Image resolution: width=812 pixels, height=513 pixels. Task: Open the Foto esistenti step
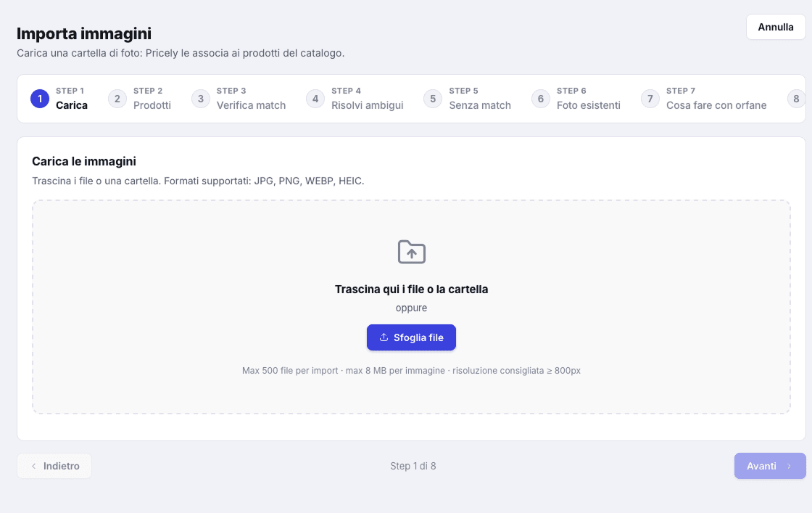(576, 99)
